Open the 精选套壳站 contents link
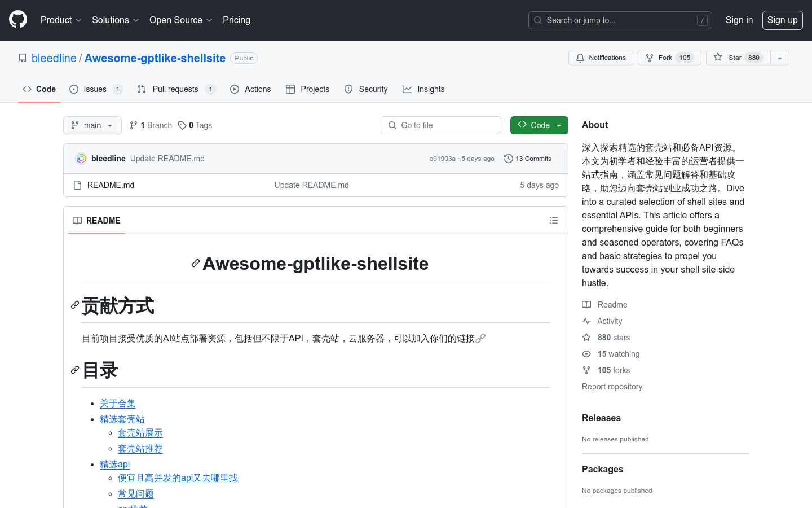This screenshot has width=812, height=508. point(122,419)
